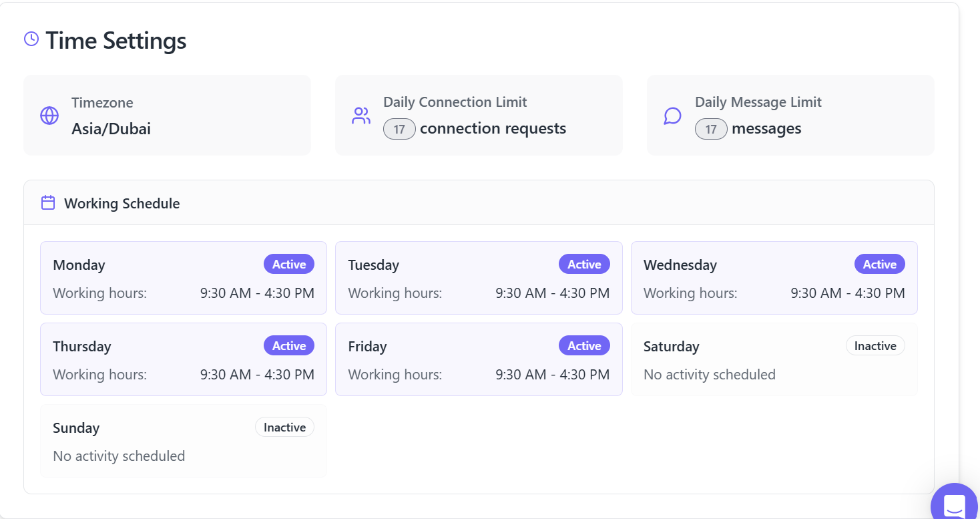Toggle the Inactive badge on Saturday
This screenshot has width=980, height=519.
[875, 346]
